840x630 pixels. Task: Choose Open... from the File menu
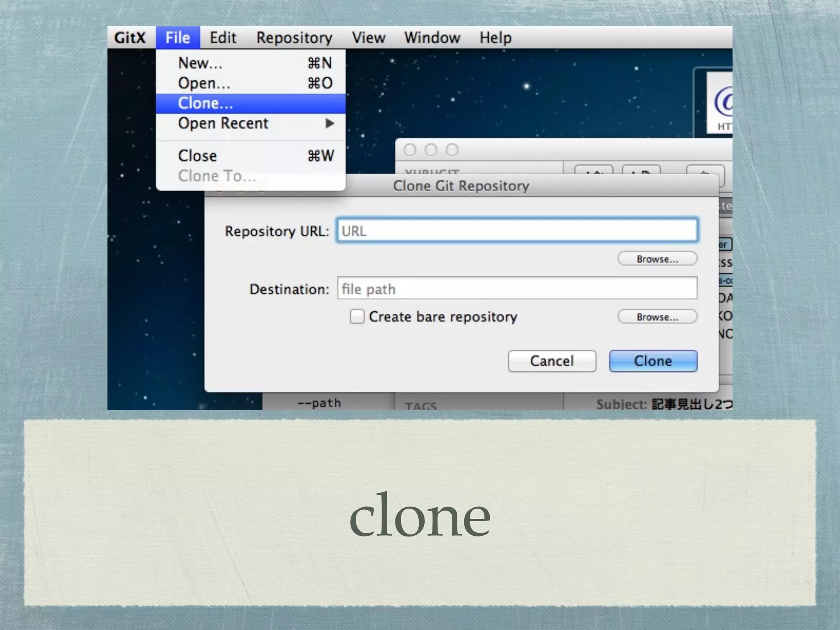coord(251,83)
